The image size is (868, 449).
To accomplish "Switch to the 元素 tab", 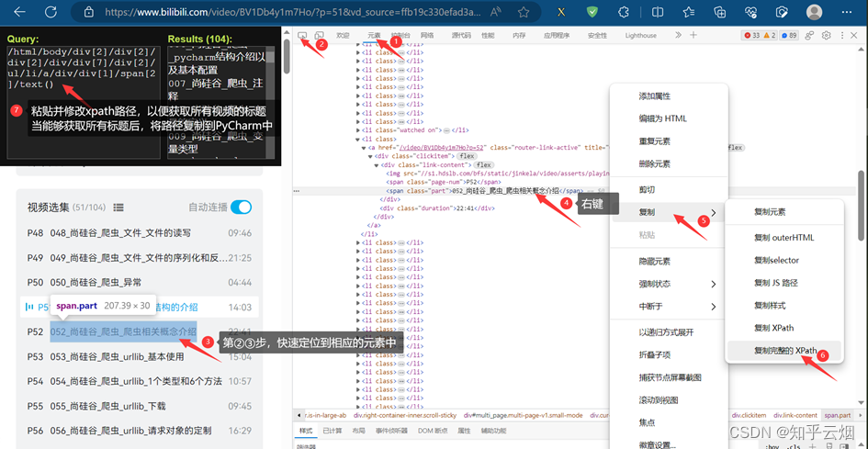I will 374,35.
